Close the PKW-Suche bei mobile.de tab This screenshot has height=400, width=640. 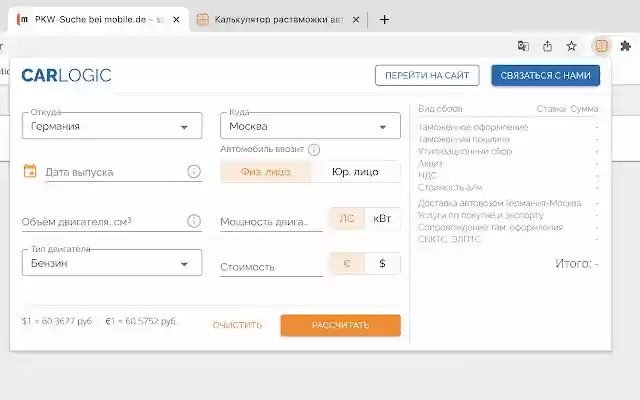click(x=176, y=20)
